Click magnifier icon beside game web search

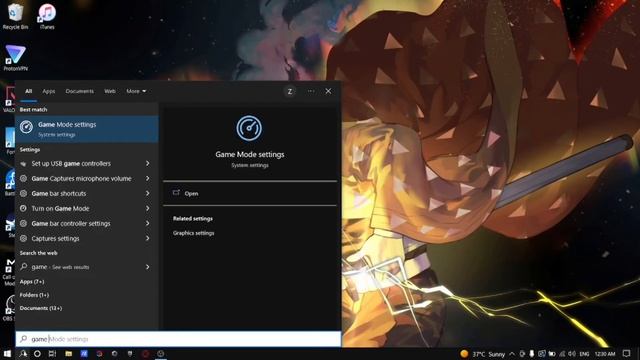[x=24, y=267]
